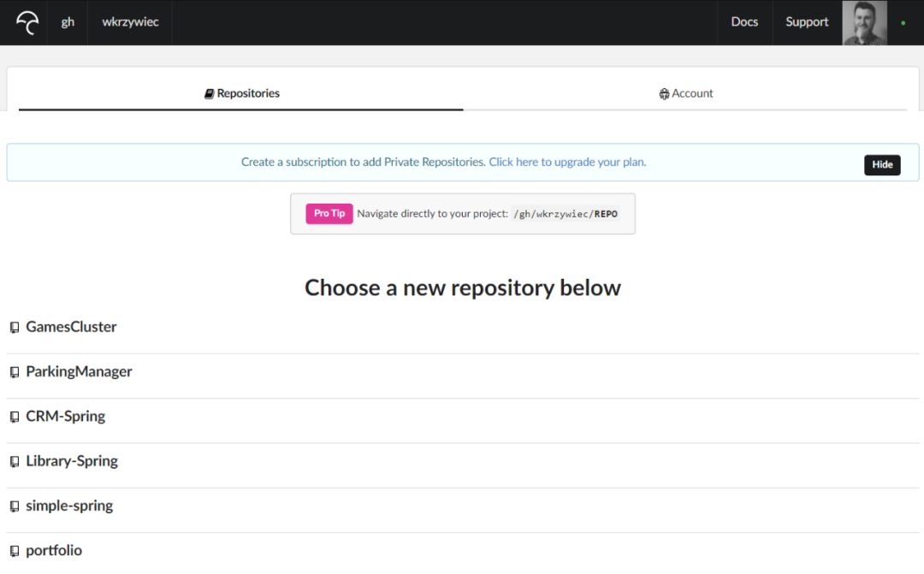
Task: Open the Support menu item
Action: (x=807, y=22)
